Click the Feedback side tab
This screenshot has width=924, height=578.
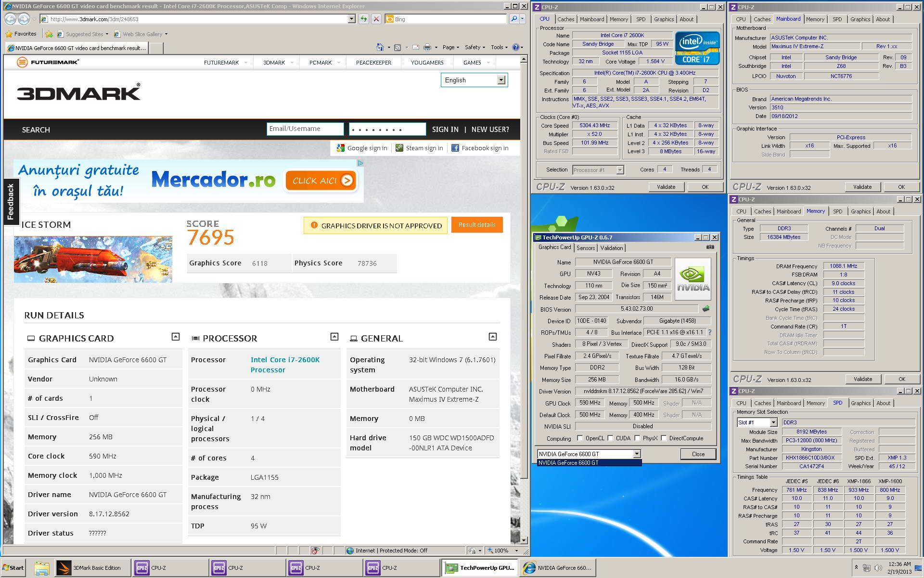pos(11,201)
